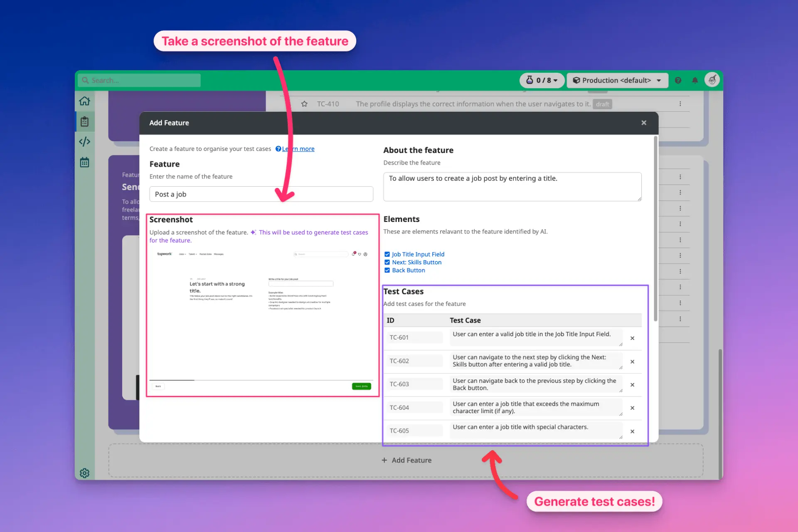
Task: Select the test cases clipboard sidebar icon
Action: coord(84,121)
